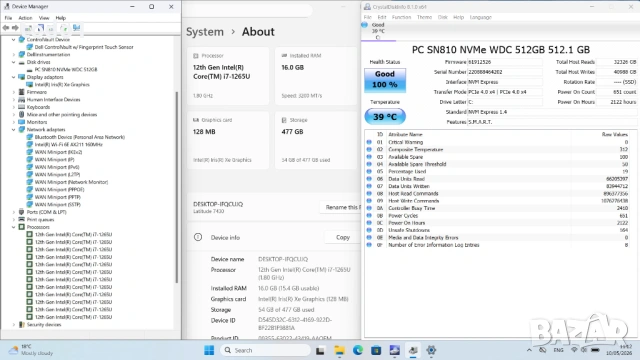Click the Rename this PC button
640x360 pixels.
tap(341, 207)
